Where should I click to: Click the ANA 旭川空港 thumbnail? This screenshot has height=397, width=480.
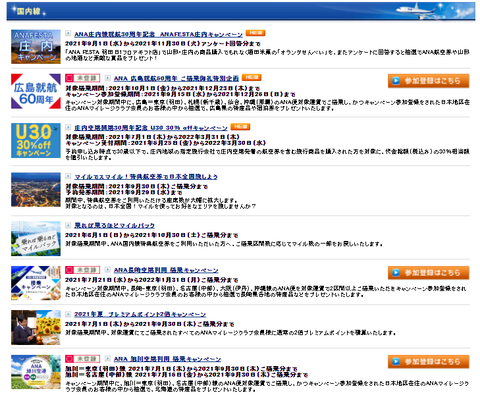click(x=36, y=372)
